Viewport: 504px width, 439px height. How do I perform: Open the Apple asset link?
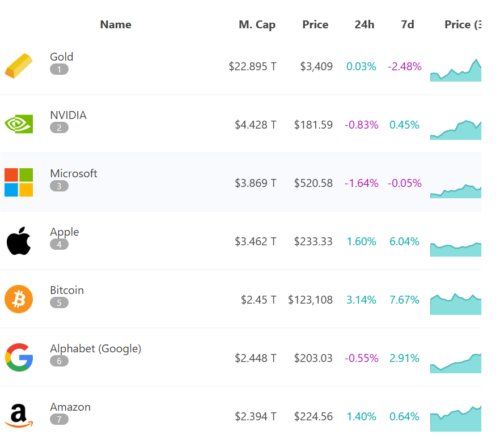coord(65,232)
